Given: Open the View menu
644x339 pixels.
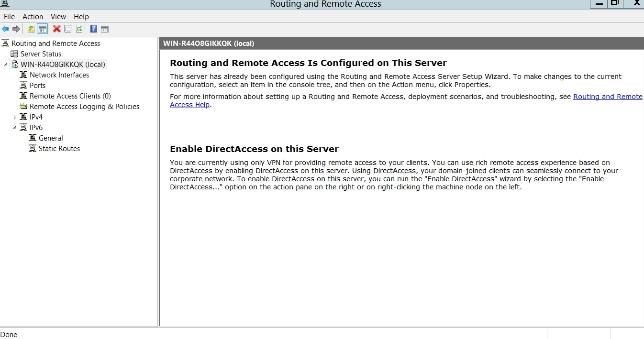Looking at the screenshot, I should [58, 17].
